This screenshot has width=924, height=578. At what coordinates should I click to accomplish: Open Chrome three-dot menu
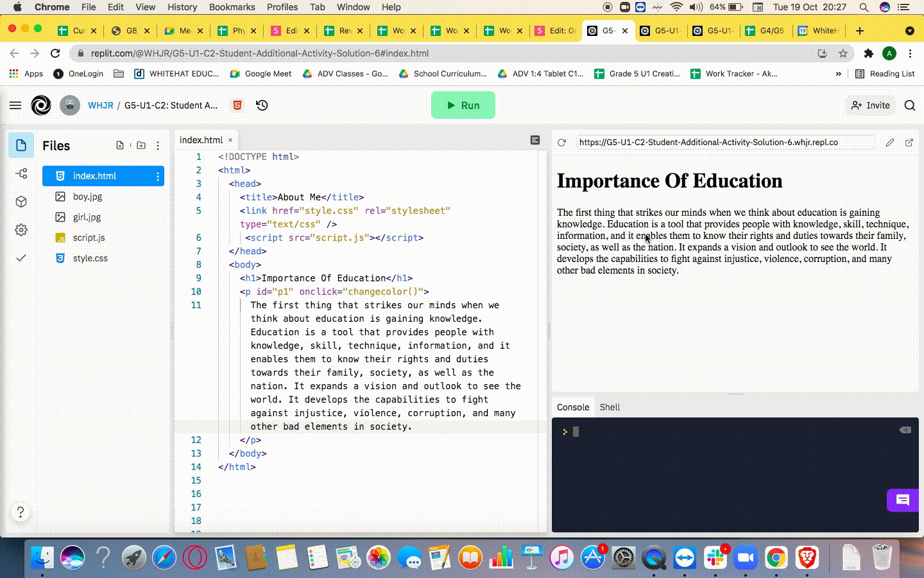pyautogui.click(x=910, y=53)
